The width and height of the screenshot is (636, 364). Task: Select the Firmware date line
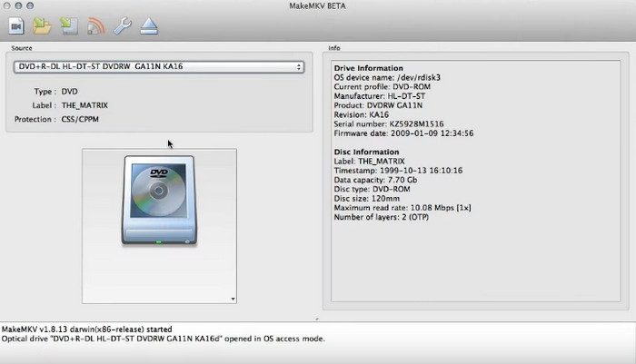click(403, 133)
